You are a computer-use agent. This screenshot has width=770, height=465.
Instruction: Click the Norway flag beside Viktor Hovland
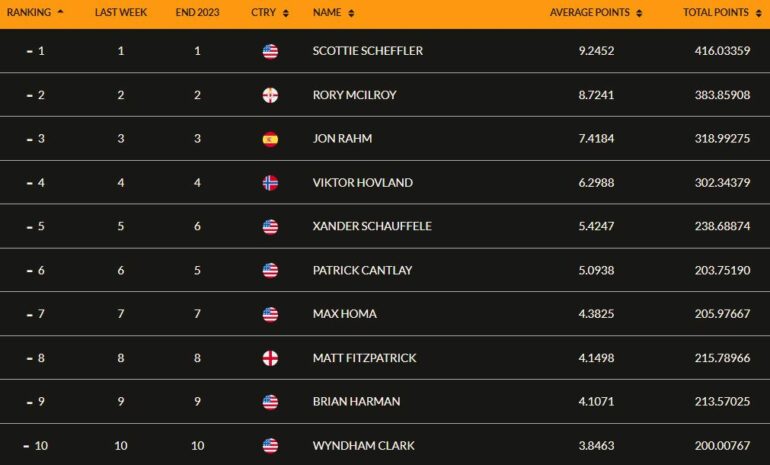(x=270, y=183)
